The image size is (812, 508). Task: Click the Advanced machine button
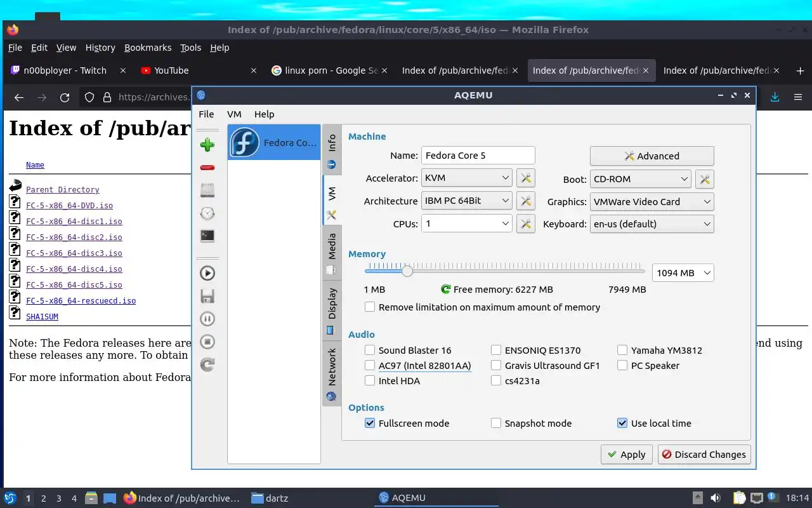coord(652,156)
